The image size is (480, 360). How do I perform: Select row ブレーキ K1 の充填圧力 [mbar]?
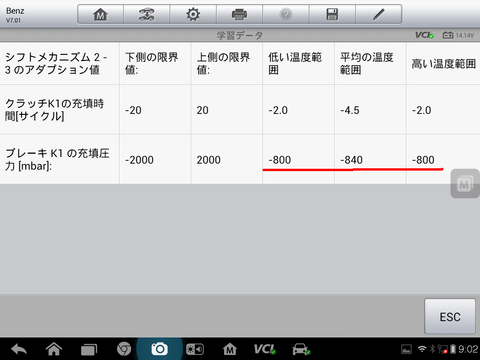tap(57, 160)
